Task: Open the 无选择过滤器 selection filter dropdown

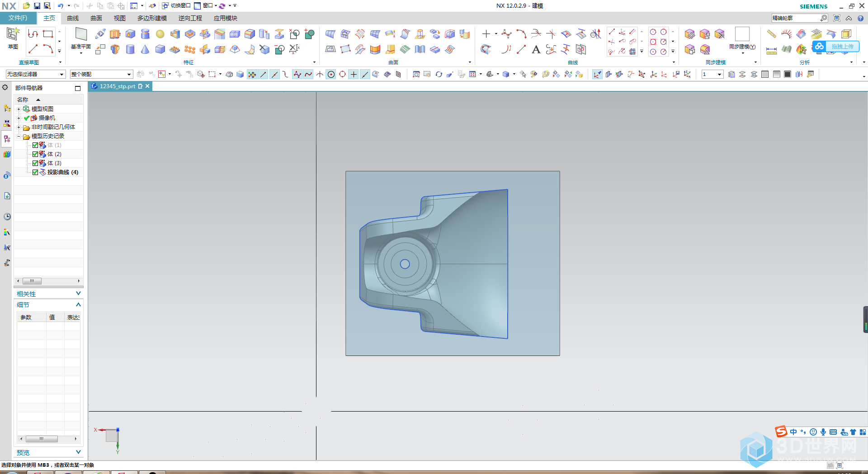Action: [36, 74]
